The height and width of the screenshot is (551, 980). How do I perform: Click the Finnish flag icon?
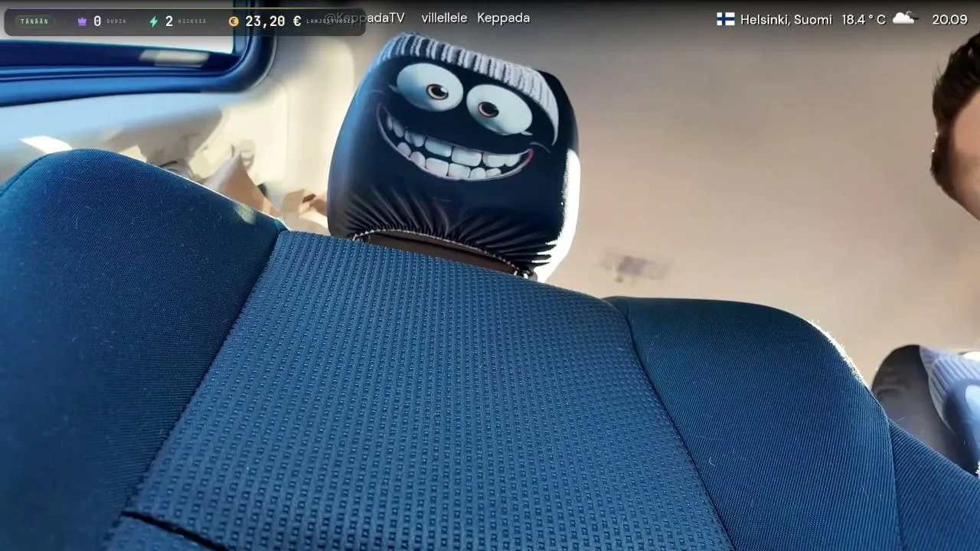point(726,19)
